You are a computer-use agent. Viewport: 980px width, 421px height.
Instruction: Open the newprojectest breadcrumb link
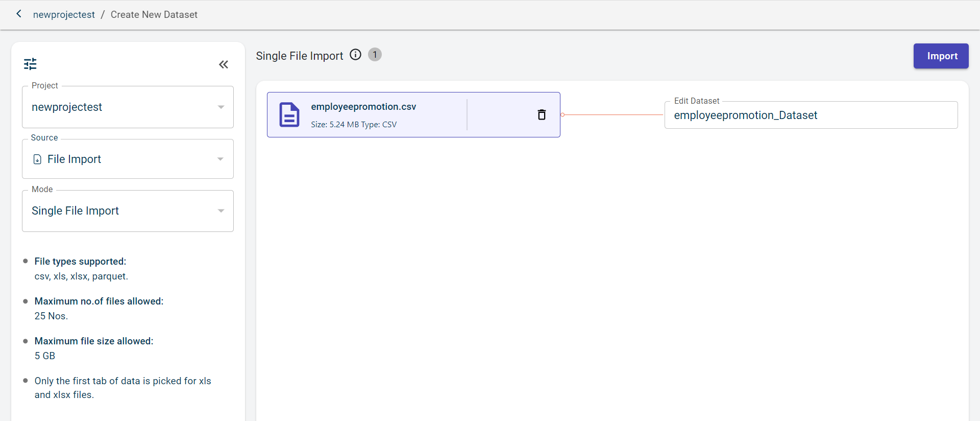tap(64, 15)
